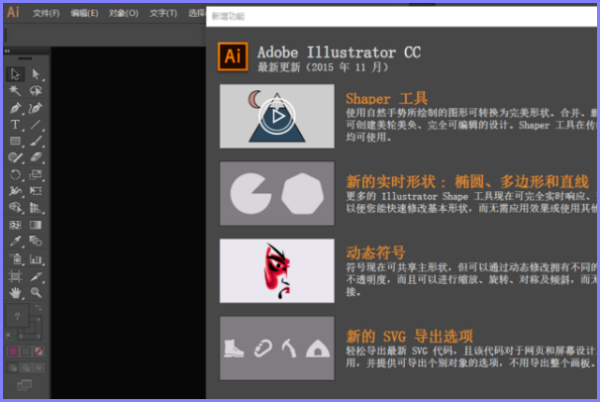The width and height of the screenshot is (600, 402).
Task: Select the Type tool
Action: 15,124
